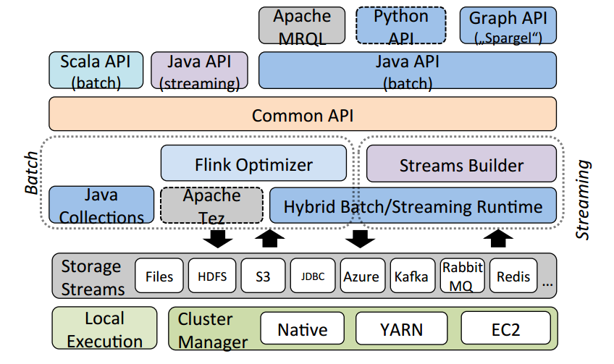Click the down arrow below Apache Tez

(216, 237)
